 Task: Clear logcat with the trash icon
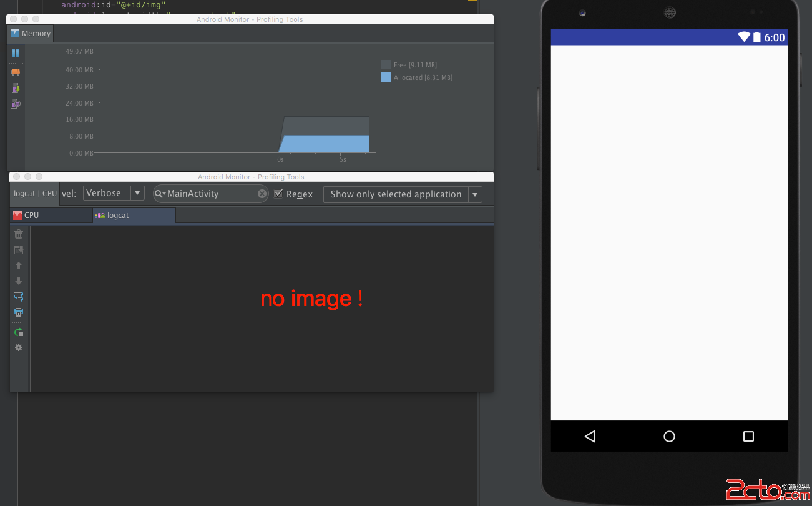pyautogui.click(x=19, y=234)
